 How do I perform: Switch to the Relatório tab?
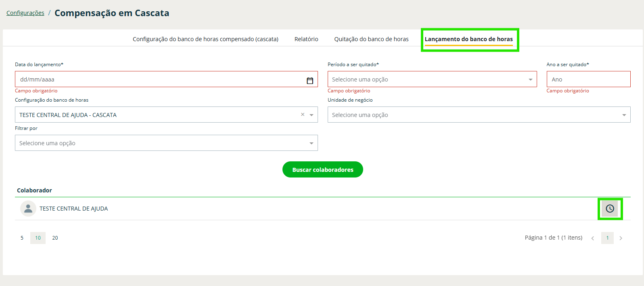point(306,39)
